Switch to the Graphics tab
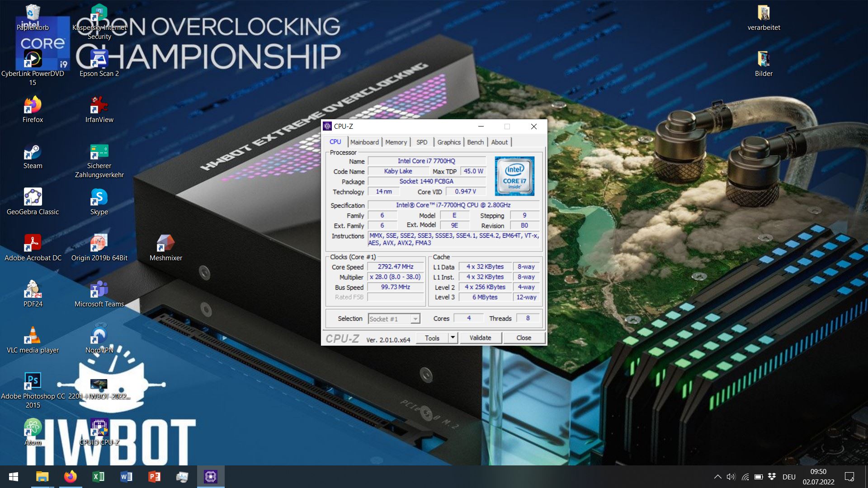The height and width of the screenshot is (488, 868). click(x=449, y=142)
